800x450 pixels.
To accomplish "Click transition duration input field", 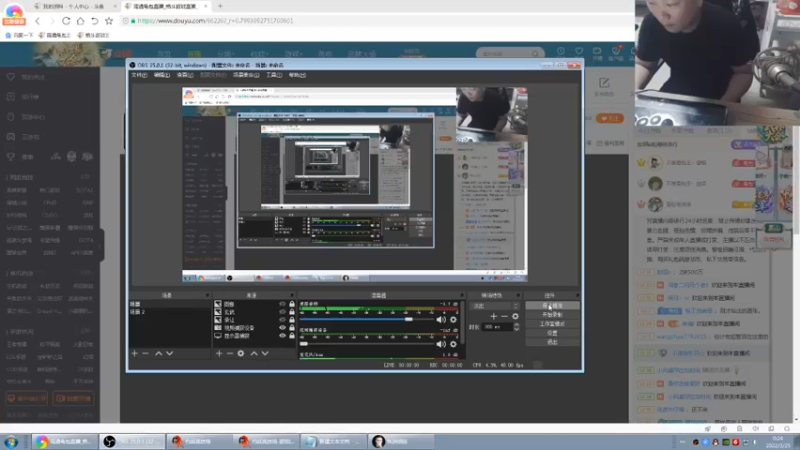I will (496, 327).
